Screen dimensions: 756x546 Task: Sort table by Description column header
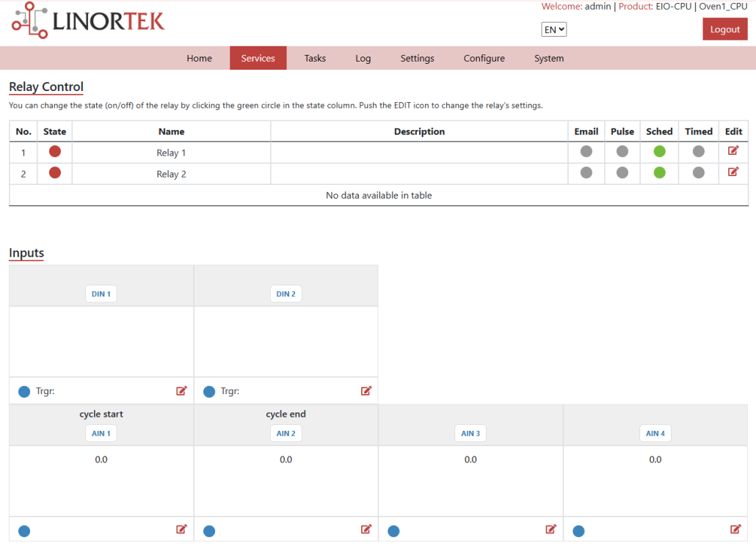[419, 131]
